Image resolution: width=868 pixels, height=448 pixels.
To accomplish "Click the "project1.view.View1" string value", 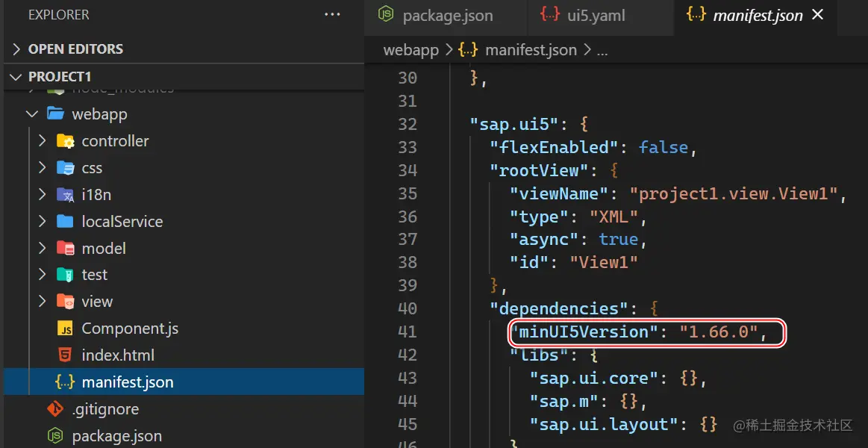I will pyautogui.click(x=734, y=193).
